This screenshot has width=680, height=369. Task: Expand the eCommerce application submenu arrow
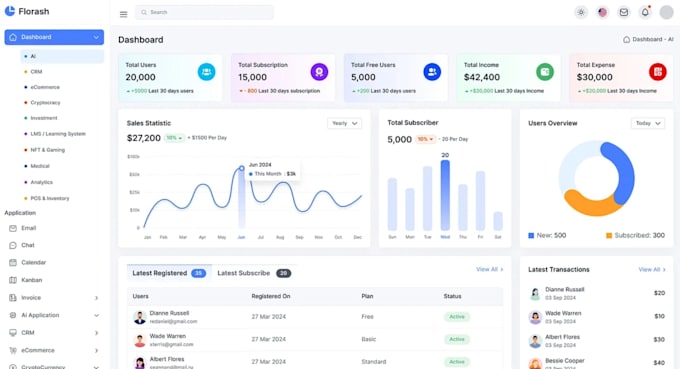(96, 350)
